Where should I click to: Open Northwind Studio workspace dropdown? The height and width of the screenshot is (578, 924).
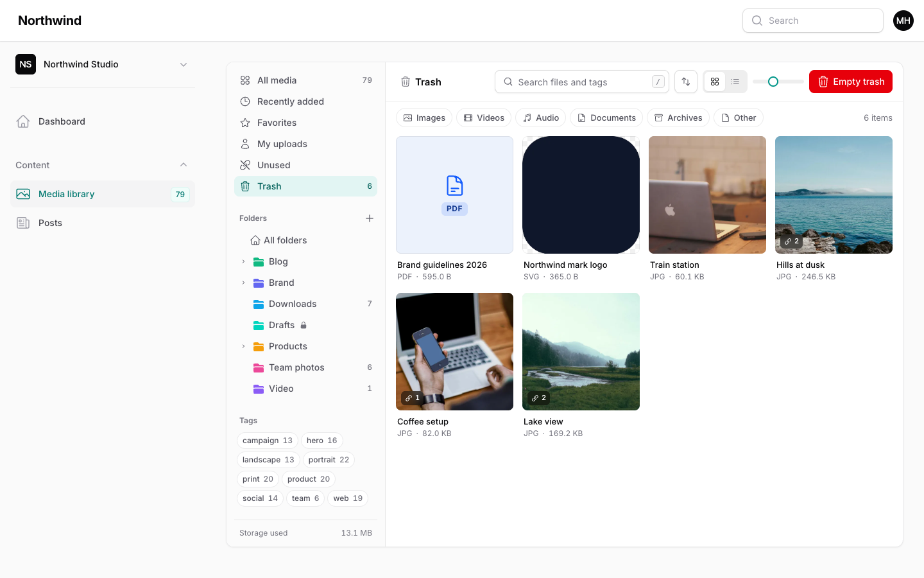coord(103,64)
